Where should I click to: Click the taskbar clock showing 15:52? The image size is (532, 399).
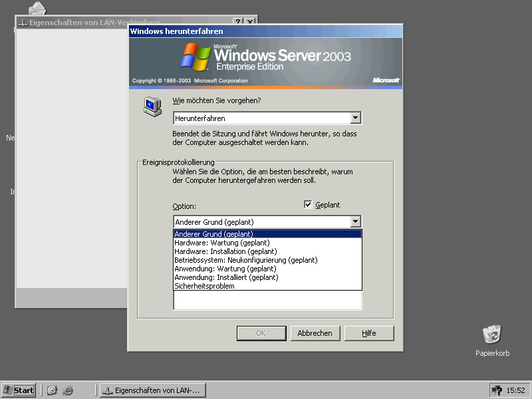click(516, 390)
